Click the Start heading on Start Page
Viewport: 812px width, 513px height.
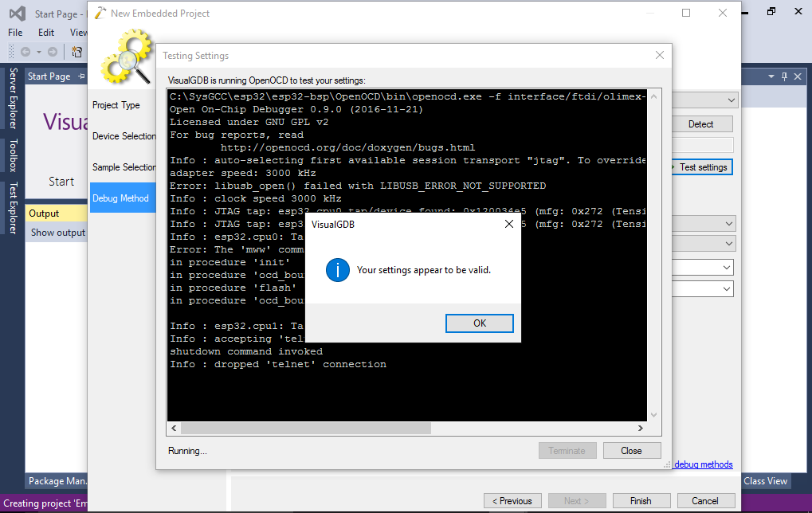[61, 181]
